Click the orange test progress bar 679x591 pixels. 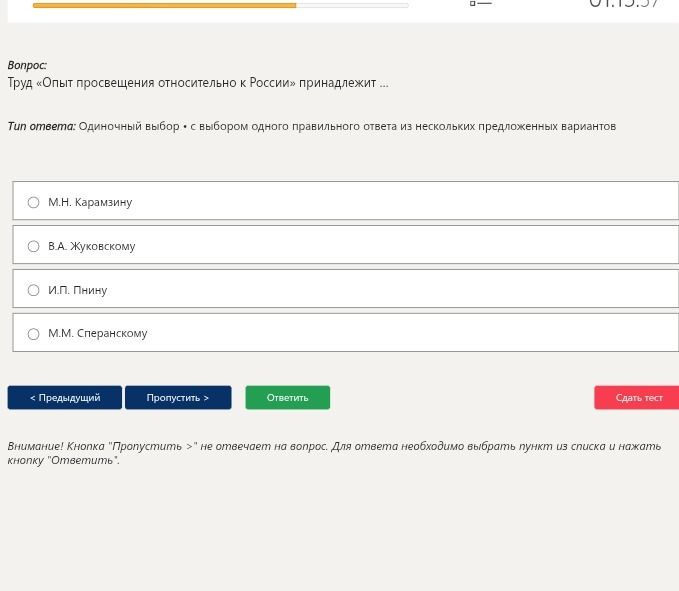click(x=221, y=5)
